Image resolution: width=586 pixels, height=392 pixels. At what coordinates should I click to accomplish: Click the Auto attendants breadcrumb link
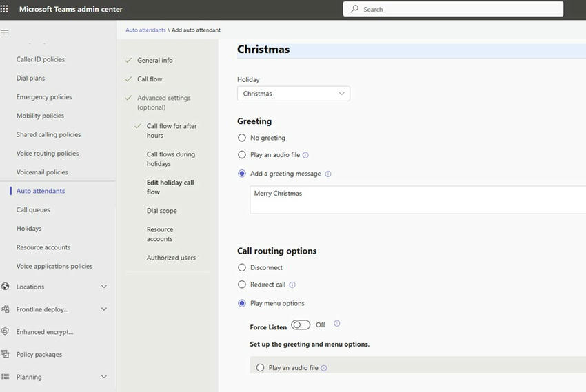[x=145, y=30]
